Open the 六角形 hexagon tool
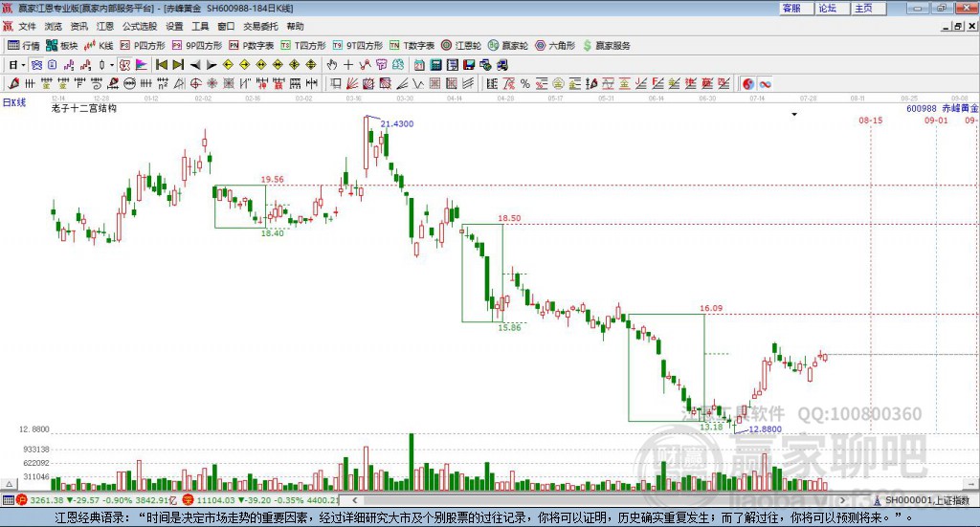Screen dimensions: 980x527 [x=555, y=46]
